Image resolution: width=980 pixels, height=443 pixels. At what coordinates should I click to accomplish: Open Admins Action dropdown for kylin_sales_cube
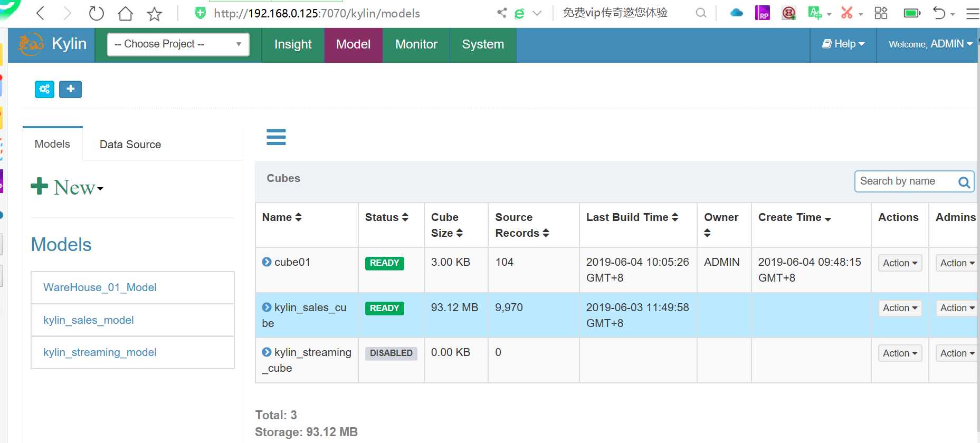coord(957,308)
